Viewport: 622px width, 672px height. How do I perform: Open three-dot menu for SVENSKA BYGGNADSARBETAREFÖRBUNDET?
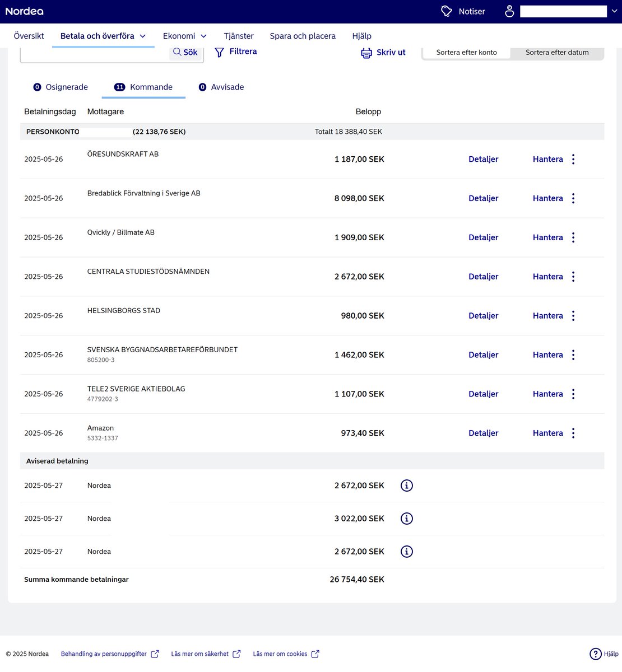click(573, 355)
